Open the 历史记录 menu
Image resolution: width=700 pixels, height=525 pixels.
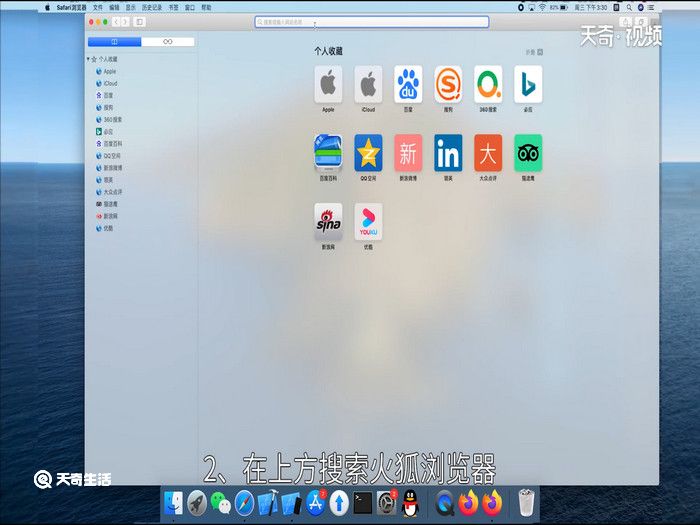[x=152, y=8]
